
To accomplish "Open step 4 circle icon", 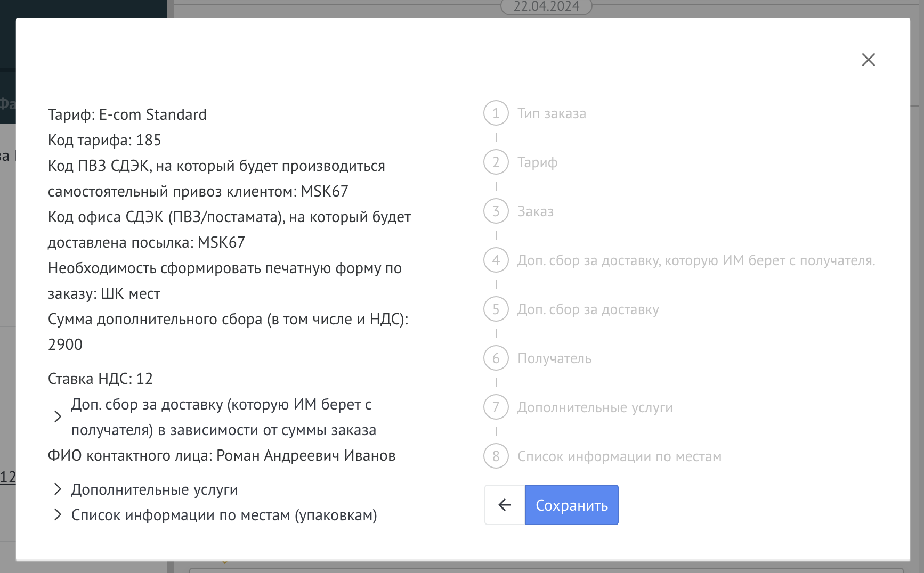I will click(496, 260).
